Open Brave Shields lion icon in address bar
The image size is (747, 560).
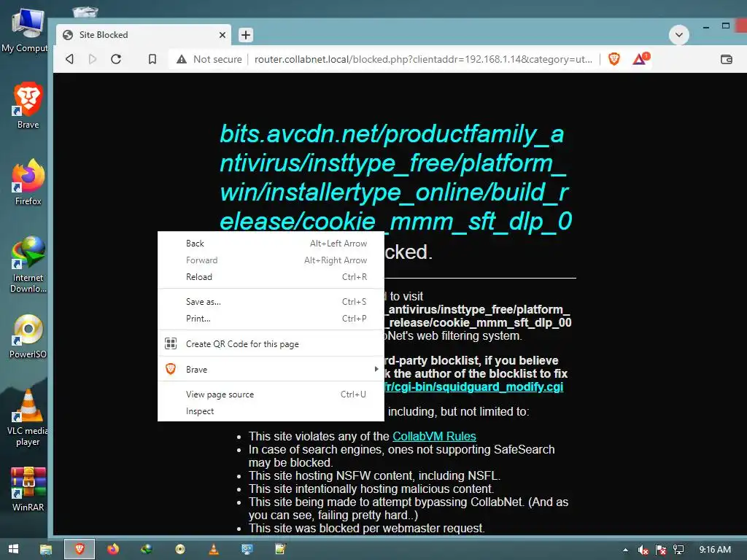coord(614,59)
